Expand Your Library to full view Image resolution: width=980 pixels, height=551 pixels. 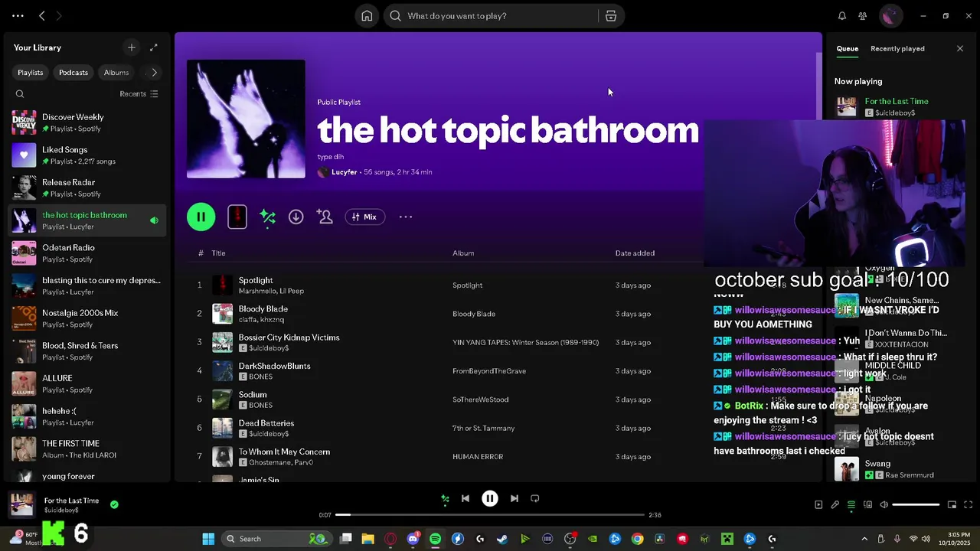154,47
